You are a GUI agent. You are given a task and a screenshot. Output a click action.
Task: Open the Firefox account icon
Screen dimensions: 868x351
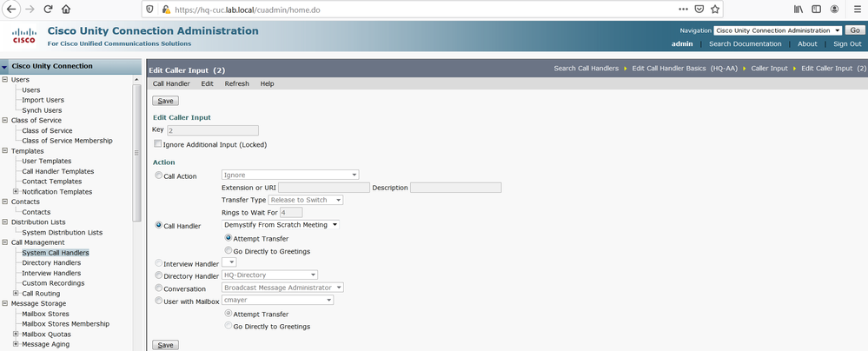click(834, 10)
